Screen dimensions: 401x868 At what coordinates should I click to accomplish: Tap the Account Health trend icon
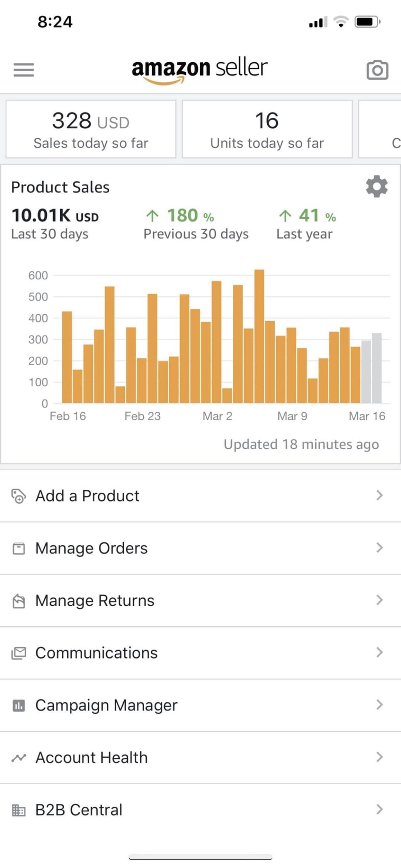pyautogui.click(x=19, y=758)
